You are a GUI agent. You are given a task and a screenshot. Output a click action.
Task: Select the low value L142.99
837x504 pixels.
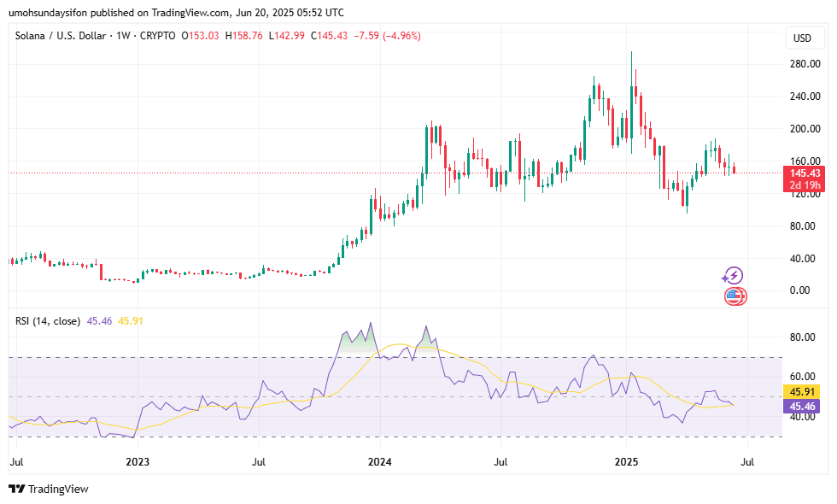pos(287,36)
